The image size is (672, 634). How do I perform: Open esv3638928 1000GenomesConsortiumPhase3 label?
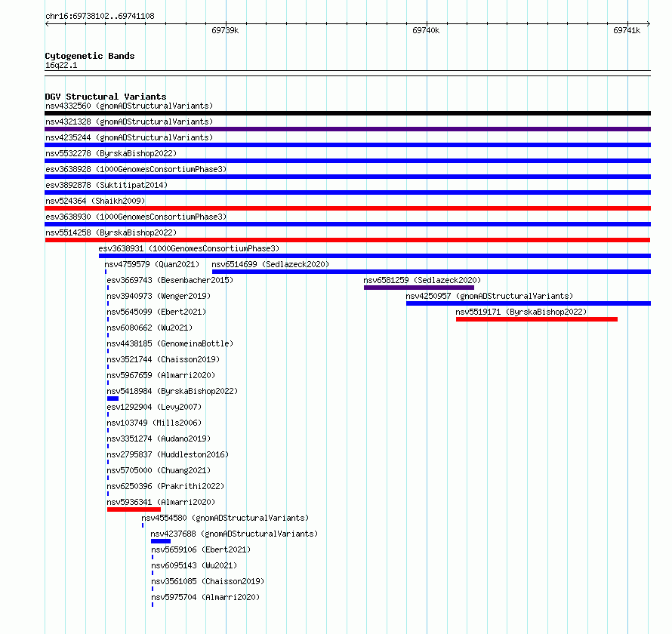tap(136, 169)
